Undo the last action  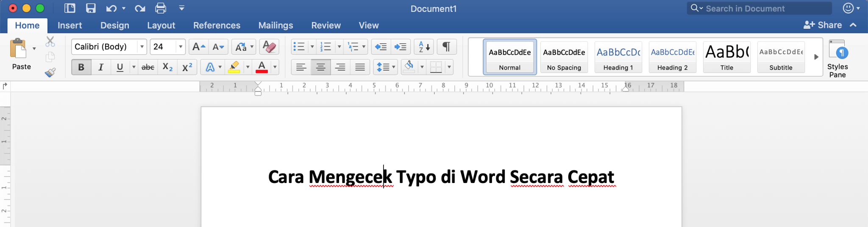click(x=111, y=8)
